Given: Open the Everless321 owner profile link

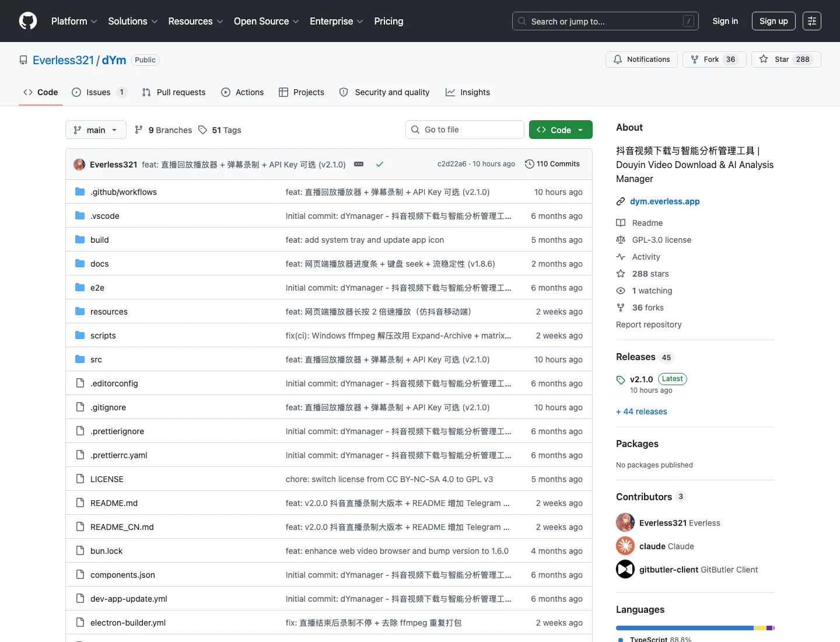Looking at the screenshot, I should pos(63,60).
